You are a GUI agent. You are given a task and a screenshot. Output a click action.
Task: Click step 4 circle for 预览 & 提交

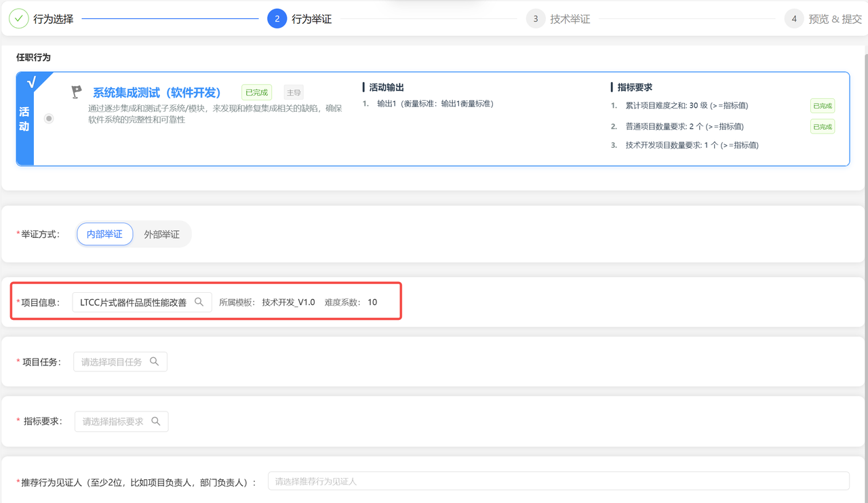click(x=794, y=19)
